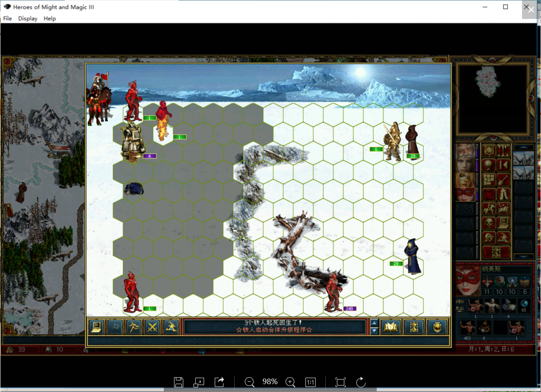Open combat system options
The image size is (541, 392).
(x=97, y=327)
